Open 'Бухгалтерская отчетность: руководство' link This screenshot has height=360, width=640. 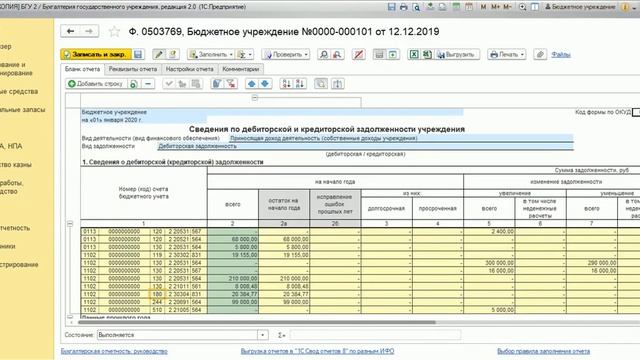(x=114, y=351)
